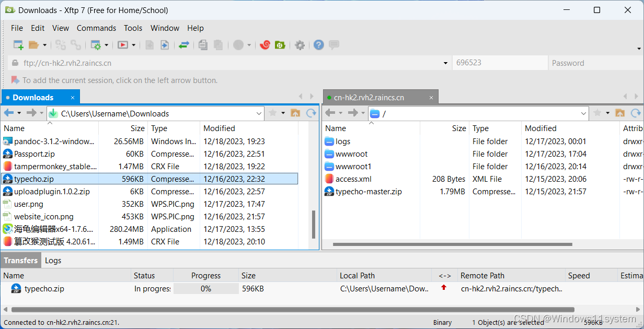Sort remote files by Type column

pos(495,128)
